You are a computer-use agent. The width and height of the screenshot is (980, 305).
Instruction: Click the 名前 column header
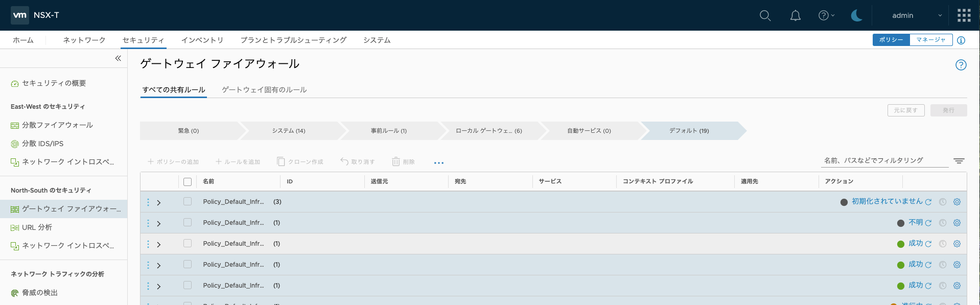pyautogui.click(x=208, y=181)
